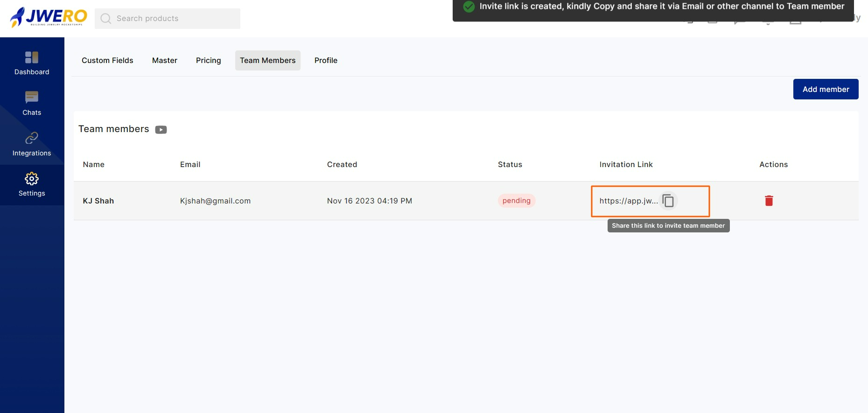Click the pending status badge
The height and width of the screenshot is (413, 868).
(516, 201)
